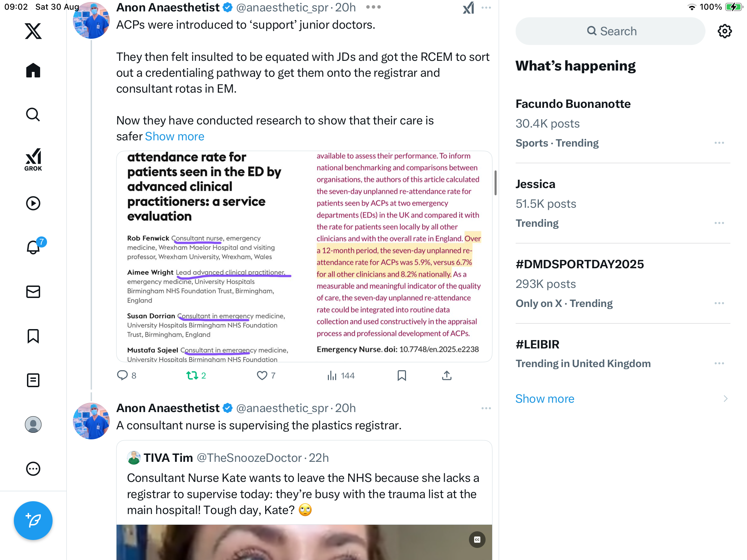This screenshot has width=747, height=560.
Task: Bookmark the ACPs tweet
Action: [402, 375]
